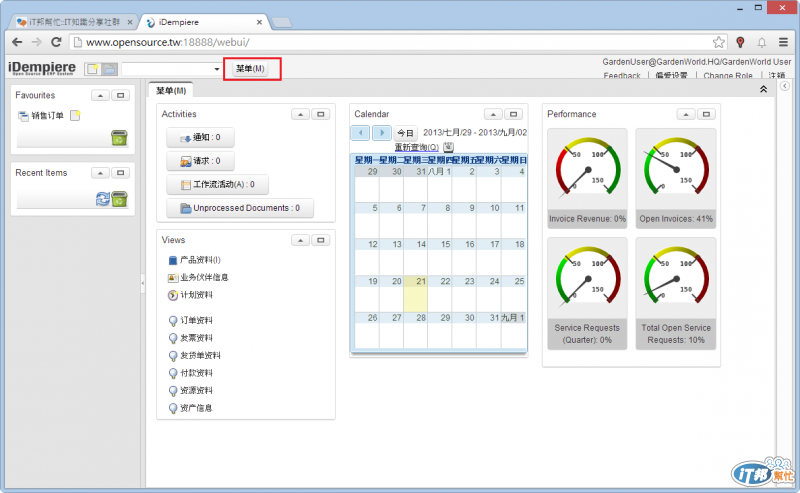Image resolution: width=800 pixels, height=493 pixels.
Task: Open the Open Invoices gauge
Action: pos(676,178)
